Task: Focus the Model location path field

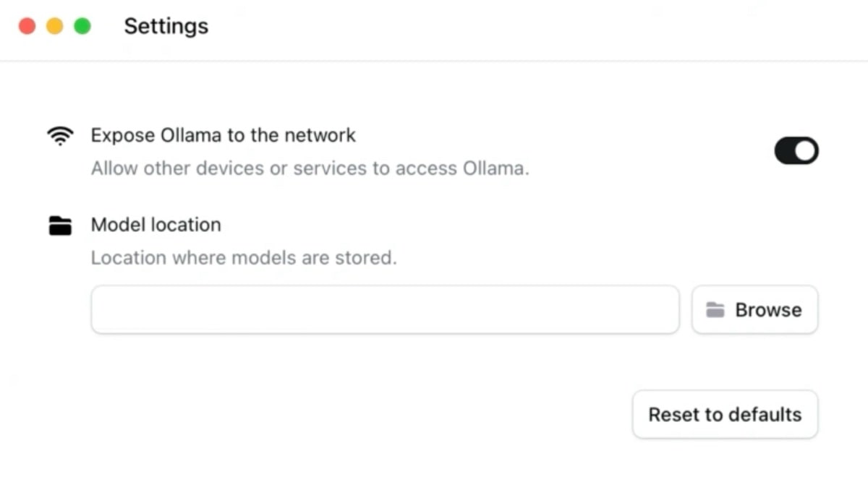Action: pos(385,309)
